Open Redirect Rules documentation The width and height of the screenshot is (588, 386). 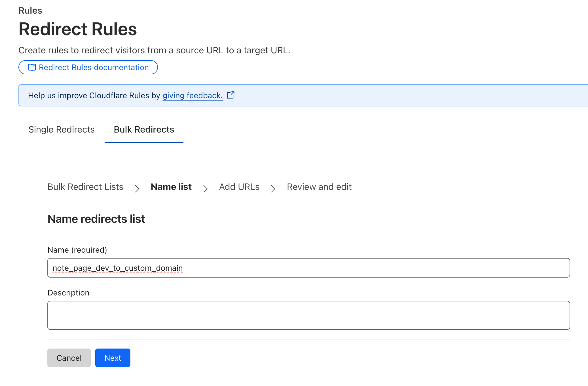[94, 68]
